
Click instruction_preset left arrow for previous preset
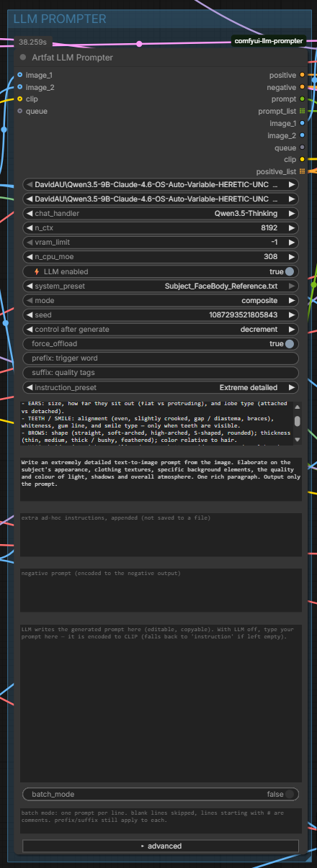click(x=29, y=387)
